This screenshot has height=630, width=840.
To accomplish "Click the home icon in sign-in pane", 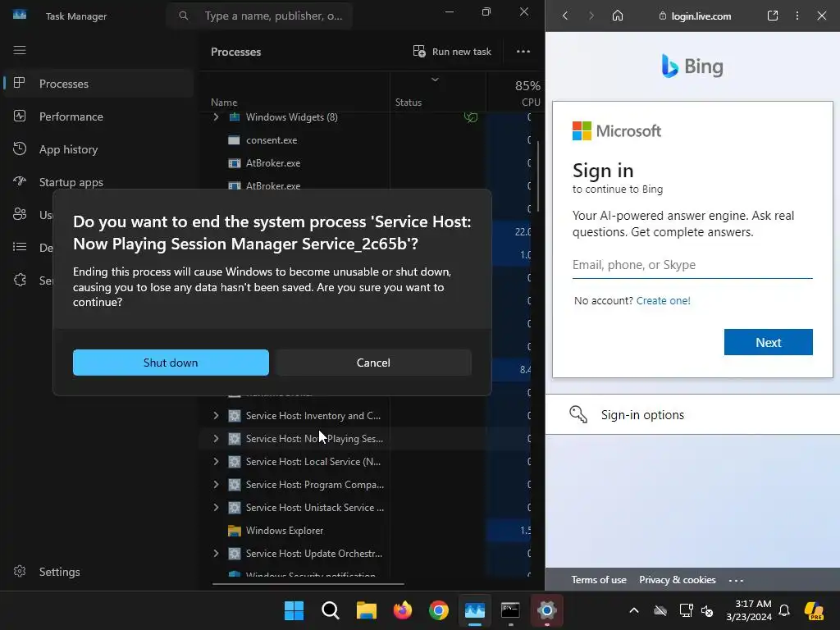I will (618, 16).
